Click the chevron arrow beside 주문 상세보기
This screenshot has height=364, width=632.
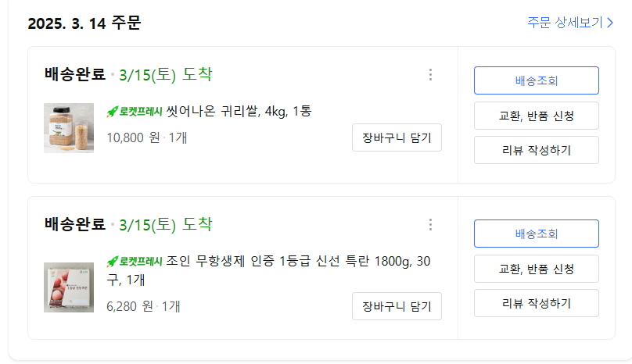tap(610, 23)
